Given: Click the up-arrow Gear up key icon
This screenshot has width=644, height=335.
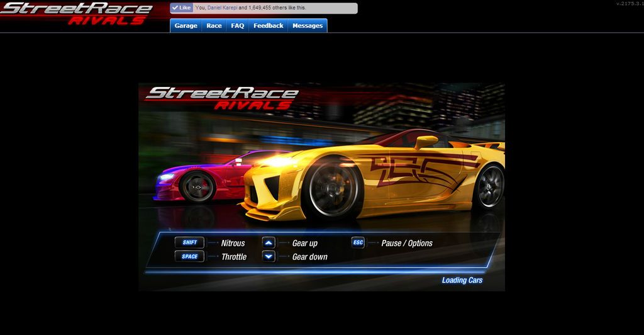Looking at the screenshot, I should (x=269, y=243).
